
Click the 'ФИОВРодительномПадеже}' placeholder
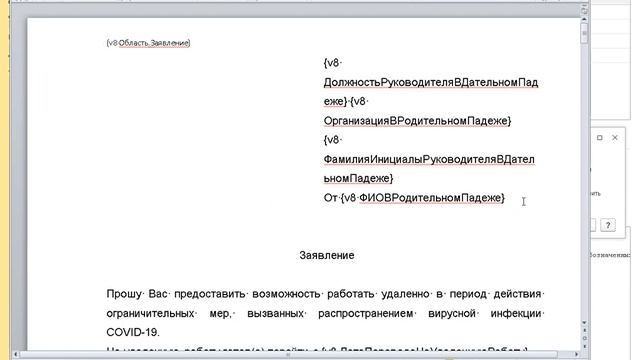432,198
